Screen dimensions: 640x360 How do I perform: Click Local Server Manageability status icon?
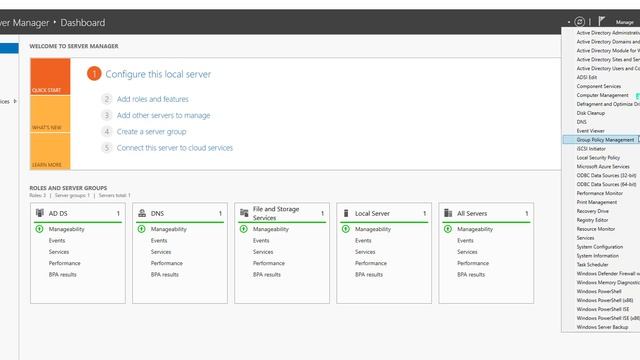pyautogui.click(x=346, y=229)
